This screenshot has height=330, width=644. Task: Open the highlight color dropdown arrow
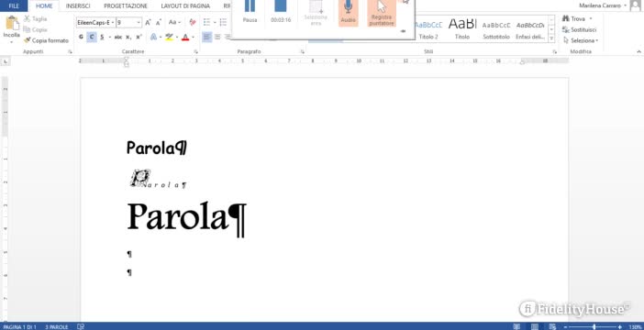click(177, 37)
